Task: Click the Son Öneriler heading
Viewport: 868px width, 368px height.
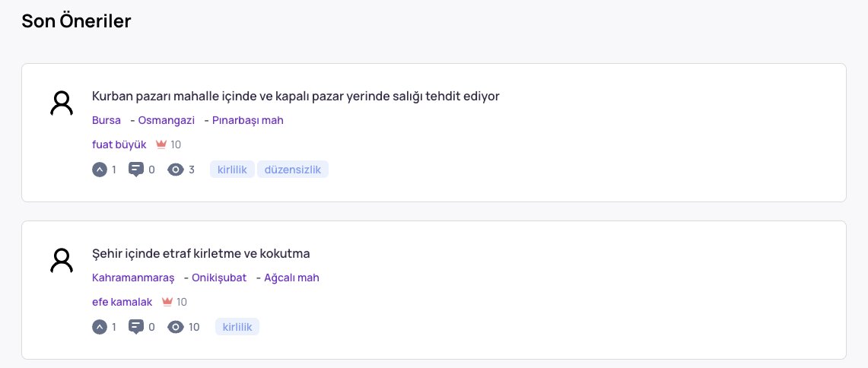Action: 76,21
